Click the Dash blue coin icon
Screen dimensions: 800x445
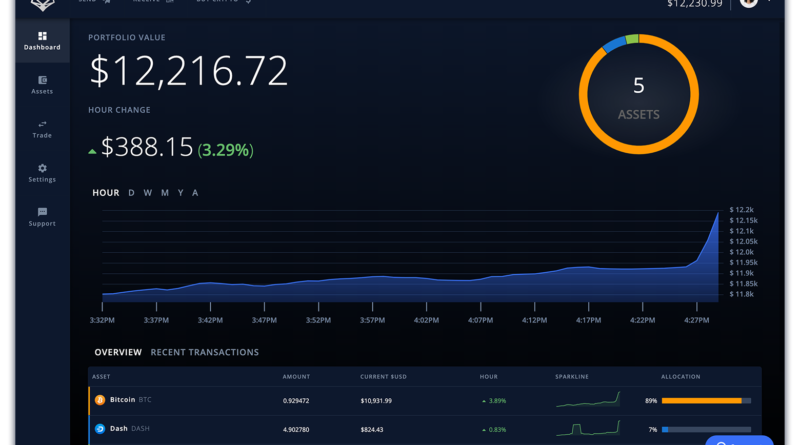pos(100,429)
